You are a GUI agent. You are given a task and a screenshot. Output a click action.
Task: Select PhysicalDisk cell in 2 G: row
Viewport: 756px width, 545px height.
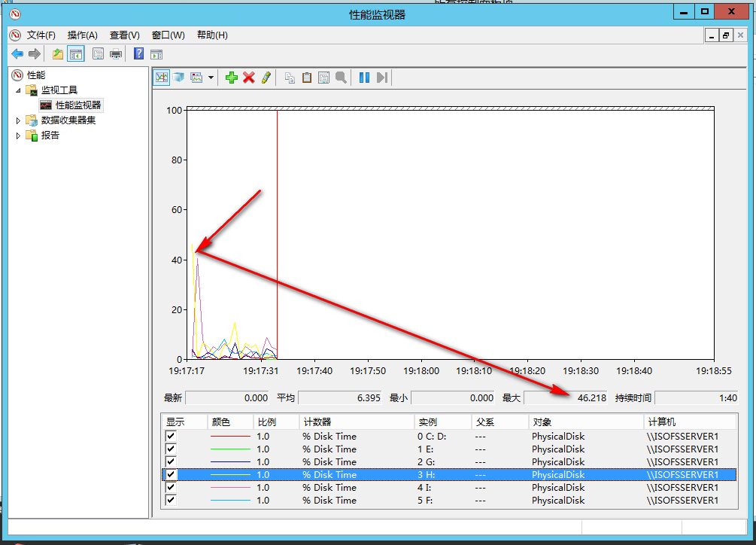[558, 462]
